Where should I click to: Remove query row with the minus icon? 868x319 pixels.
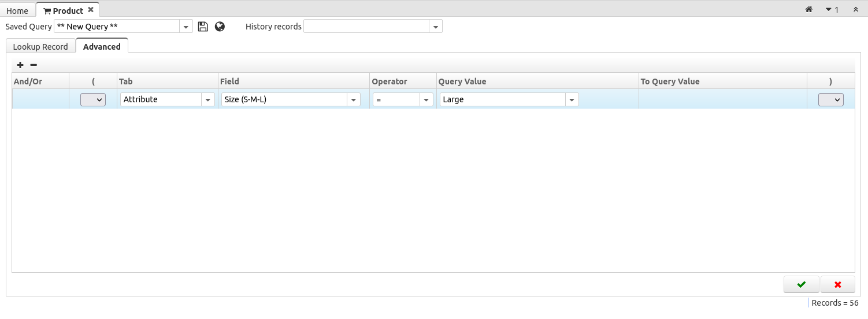pos(34,65)
